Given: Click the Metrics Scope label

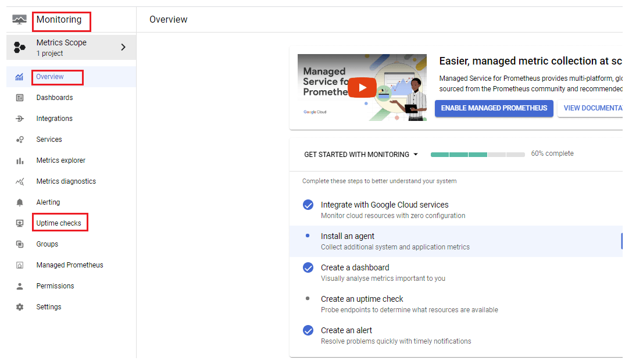Looking at the screenshot, I should point(61,42).
